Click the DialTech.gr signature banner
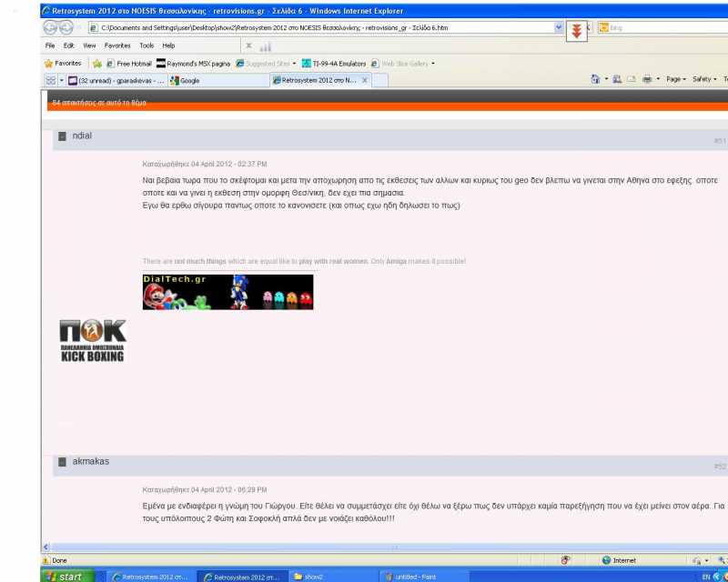728x582 pixels. pyautogui.click(x=227, y=292)
